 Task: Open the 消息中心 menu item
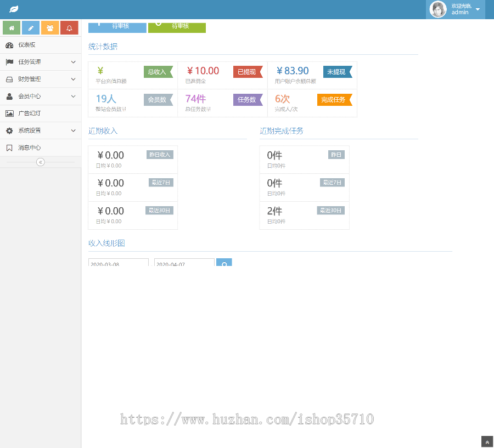click(x=41, y=148)
